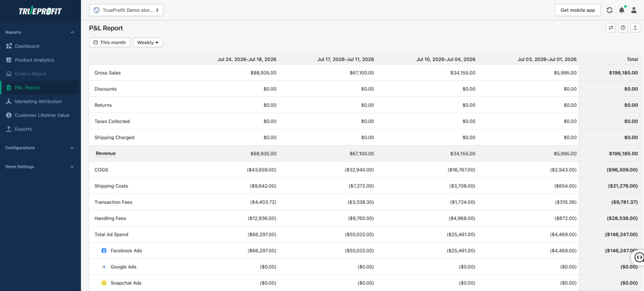
Task: Collapse the Reports sidebar section
Action: tap(72, 32)
